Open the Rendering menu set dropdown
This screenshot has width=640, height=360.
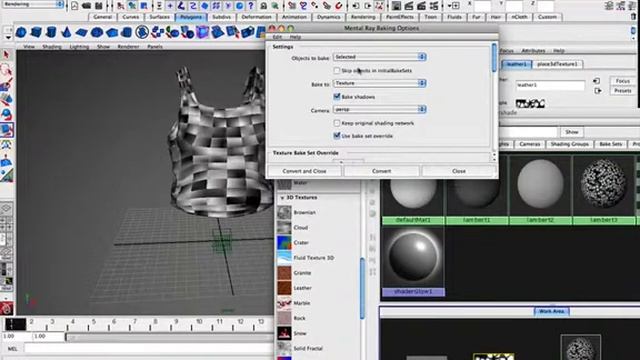tap(33, 4)
